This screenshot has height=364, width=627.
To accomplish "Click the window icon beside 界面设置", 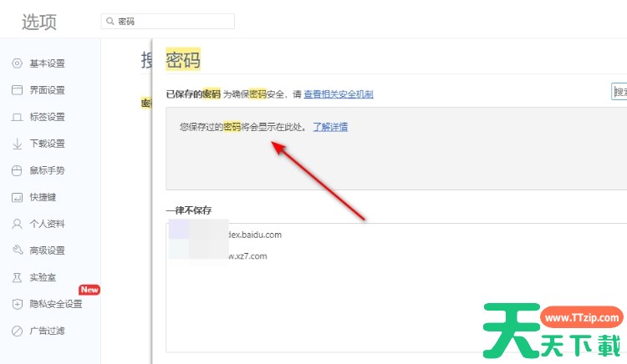I will point(17,90).
